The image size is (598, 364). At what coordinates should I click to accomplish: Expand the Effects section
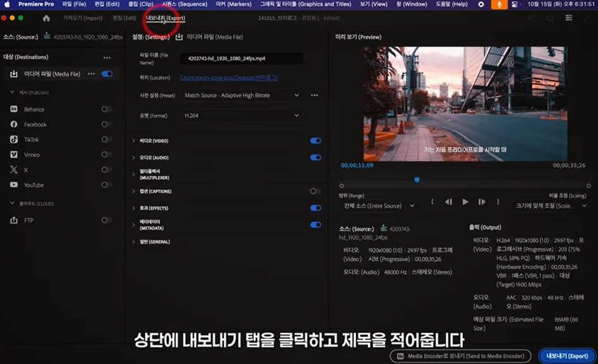(x=133, y=208)
